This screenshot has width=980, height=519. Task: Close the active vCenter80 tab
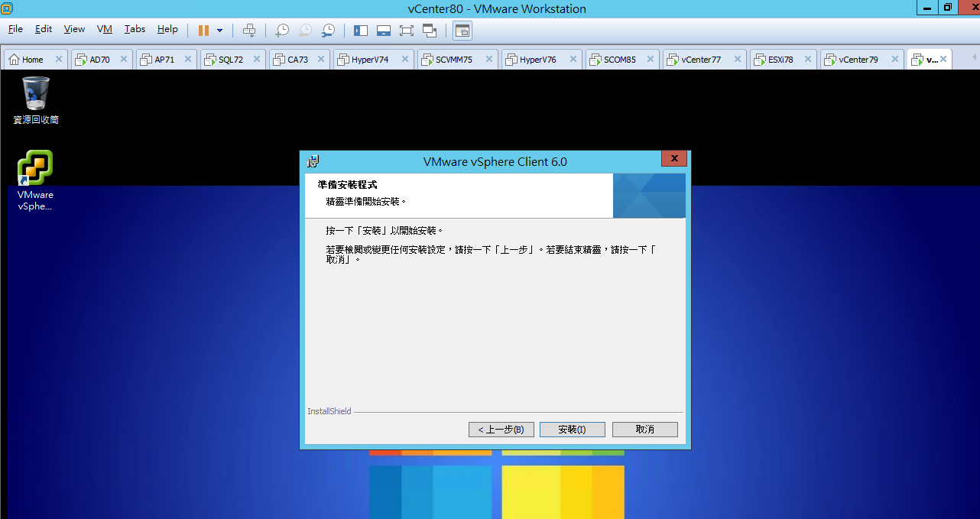coord(944,59)
